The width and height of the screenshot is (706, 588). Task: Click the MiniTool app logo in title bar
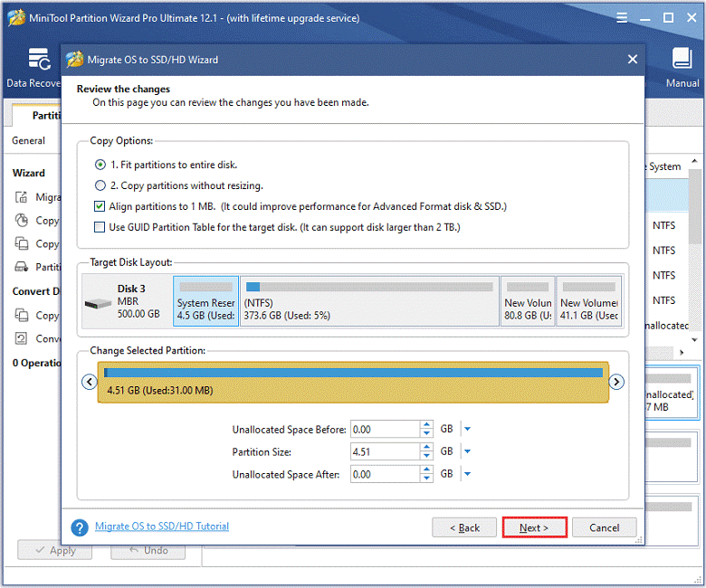(16, 18)
